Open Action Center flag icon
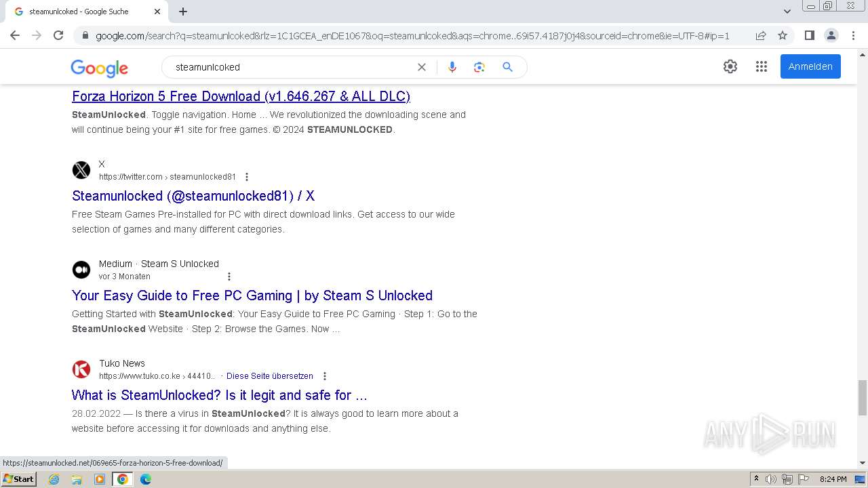Viewport: 868px width, 488px height. coord(804,479)
